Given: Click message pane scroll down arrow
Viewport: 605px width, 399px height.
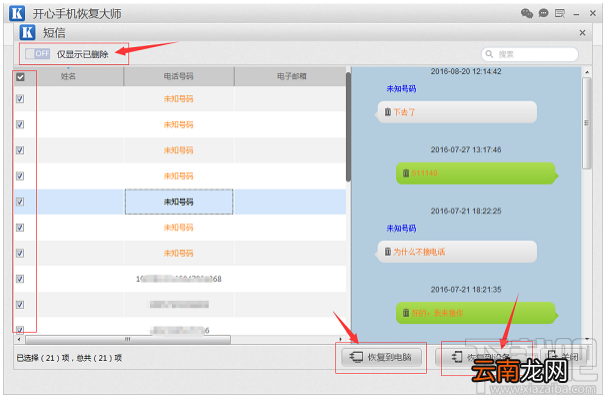Looking at the screenshot, I should pos(587,339).
